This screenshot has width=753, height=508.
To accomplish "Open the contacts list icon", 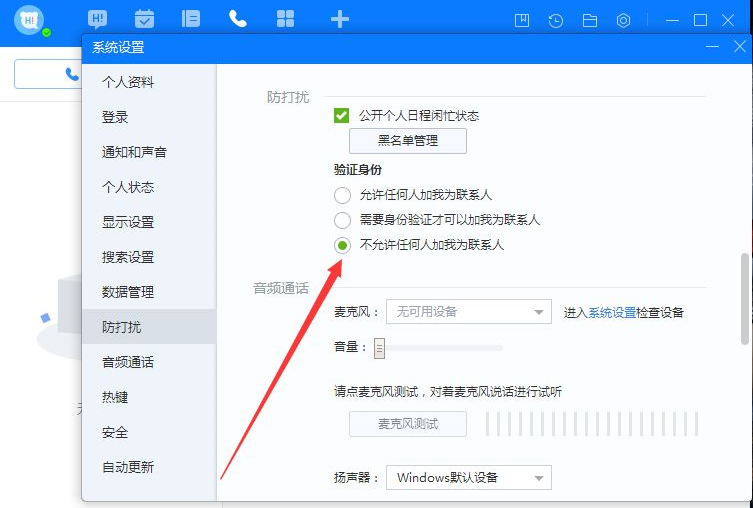I will point(191,19).
